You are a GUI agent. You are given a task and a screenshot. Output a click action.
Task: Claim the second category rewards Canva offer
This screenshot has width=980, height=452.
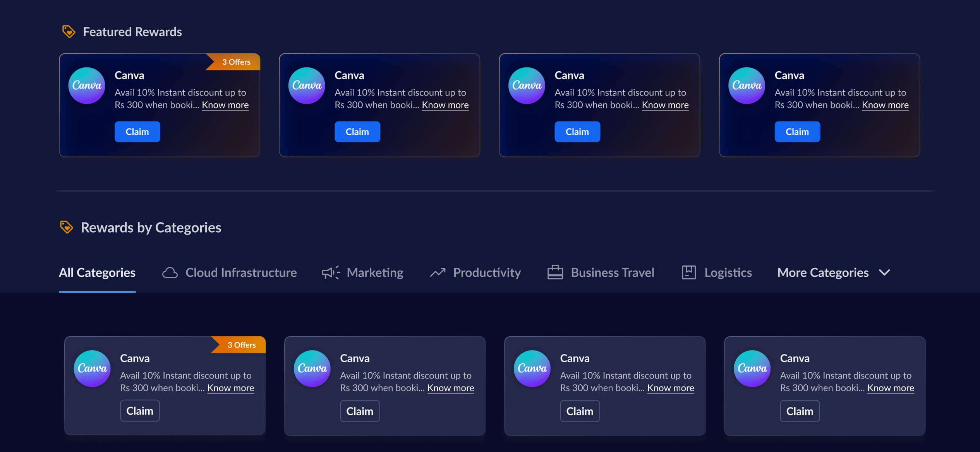[360, 411]
